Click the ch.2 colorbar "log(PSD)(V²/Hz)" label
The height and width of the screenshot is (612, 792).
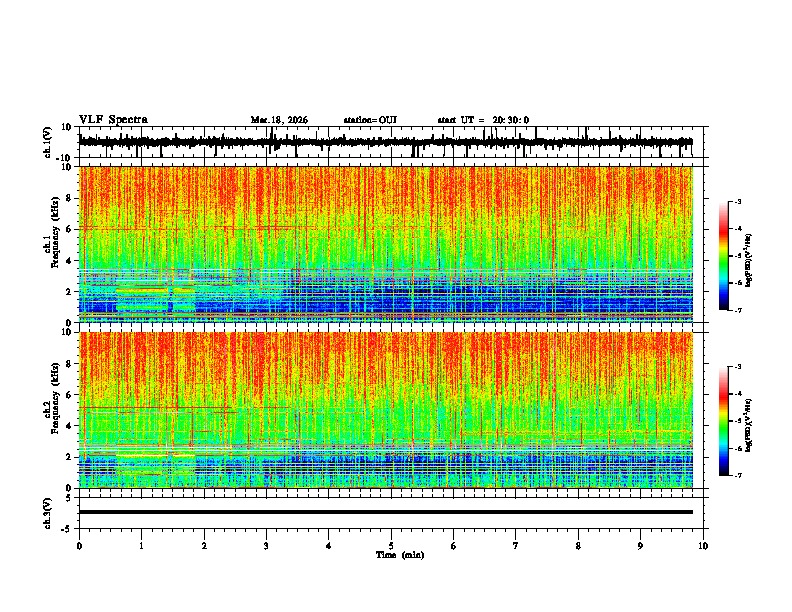click(748, 425)
